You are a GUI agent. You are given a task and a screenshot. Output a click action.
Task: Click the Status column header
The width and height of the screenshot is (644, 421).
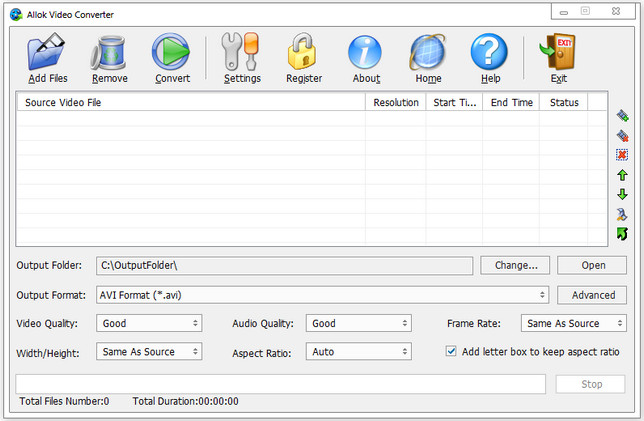[x=564, y=102]
